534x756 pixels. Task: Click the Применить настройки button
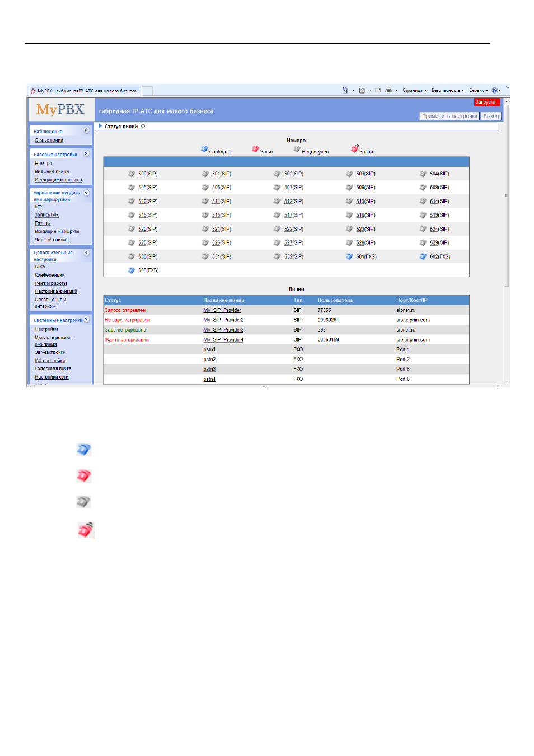click(449, 116)
